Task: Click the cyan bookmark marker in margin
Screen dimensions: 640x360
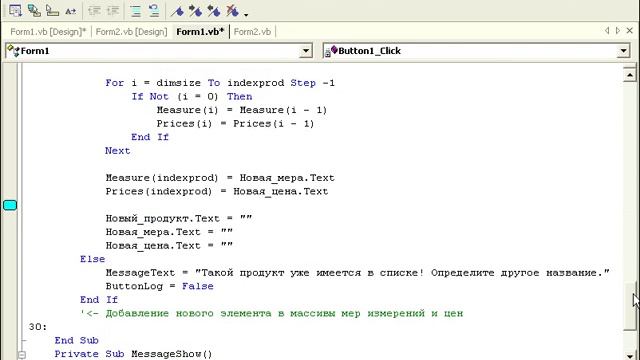Action: point(10,205)
